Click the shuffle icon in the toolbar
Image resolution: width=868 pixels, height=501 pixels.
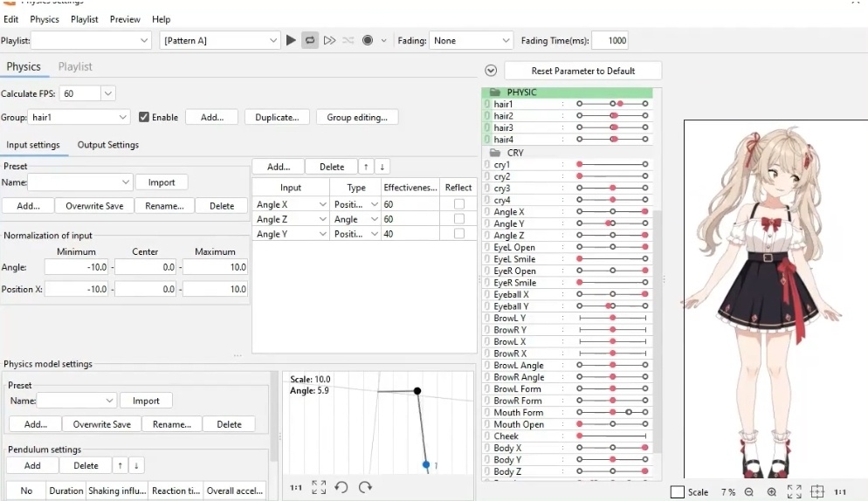tap(348, 40)
